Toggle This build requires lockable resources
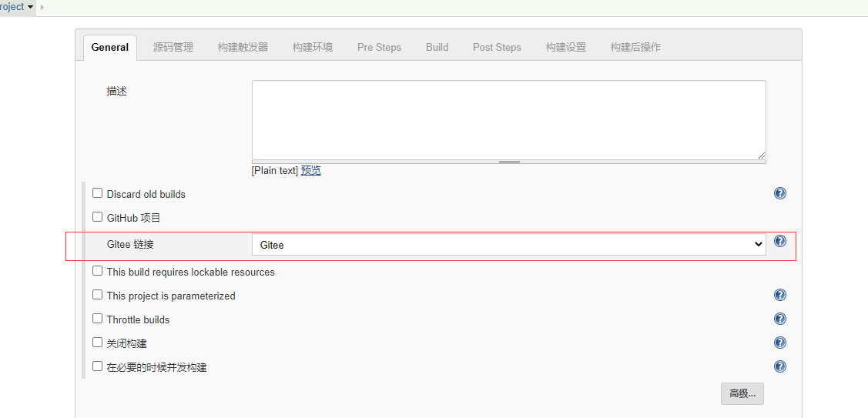This screenshot has width=868, height=418. pyautogui.click(x=97, y=271)
